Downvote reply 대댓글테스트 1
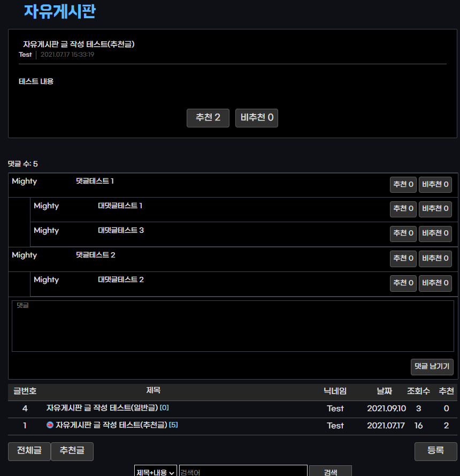The image size is (460, 476). 435,209
